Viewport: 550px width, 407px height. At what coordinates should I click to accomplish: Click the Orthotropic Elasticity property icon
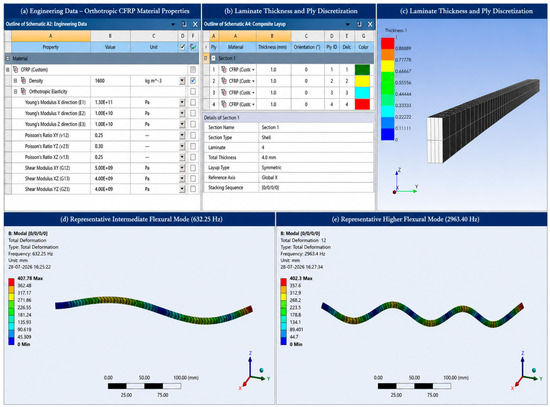[23, 91]
